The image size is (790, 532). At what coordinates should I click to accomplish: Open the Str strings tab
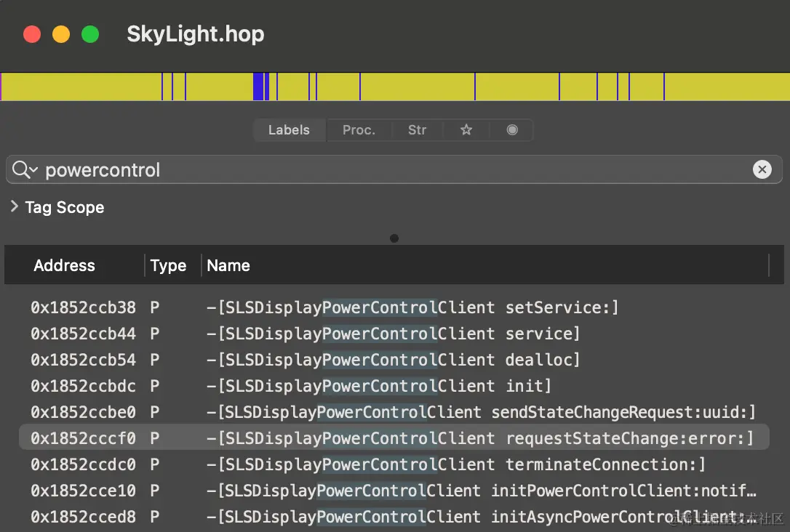[x=417, y=130]
